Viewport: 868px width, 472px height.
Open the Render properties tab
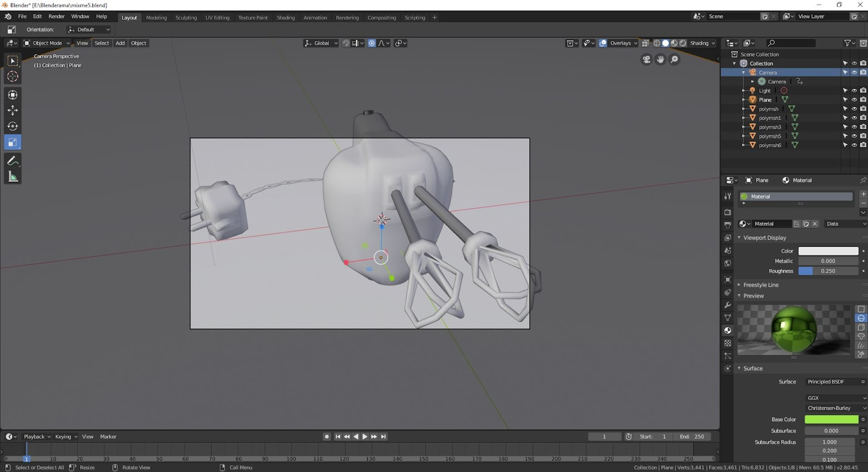tap(727, 212)
